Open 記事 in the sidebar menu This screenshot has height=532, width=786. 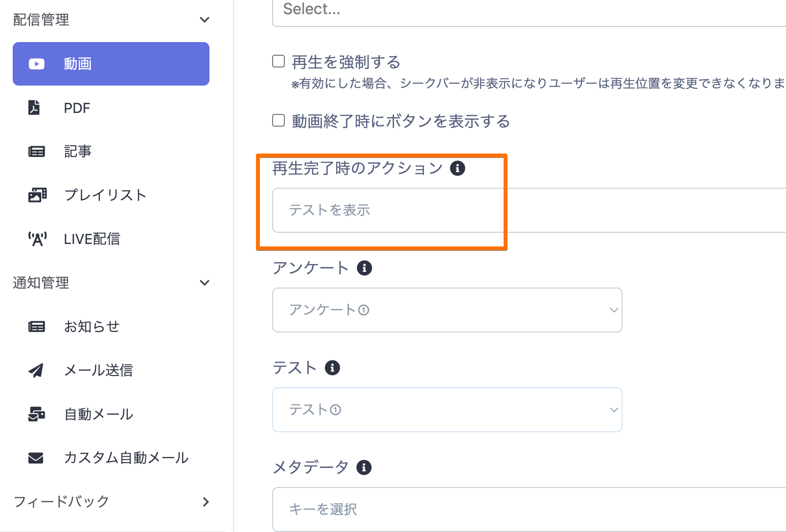[78, 152]
